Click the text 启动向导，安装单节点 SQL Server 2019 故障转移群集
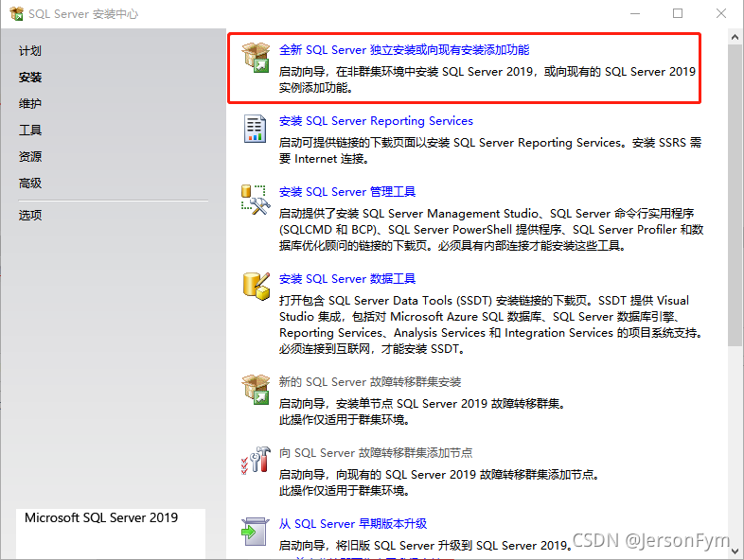744x560 pixels. 422,404
